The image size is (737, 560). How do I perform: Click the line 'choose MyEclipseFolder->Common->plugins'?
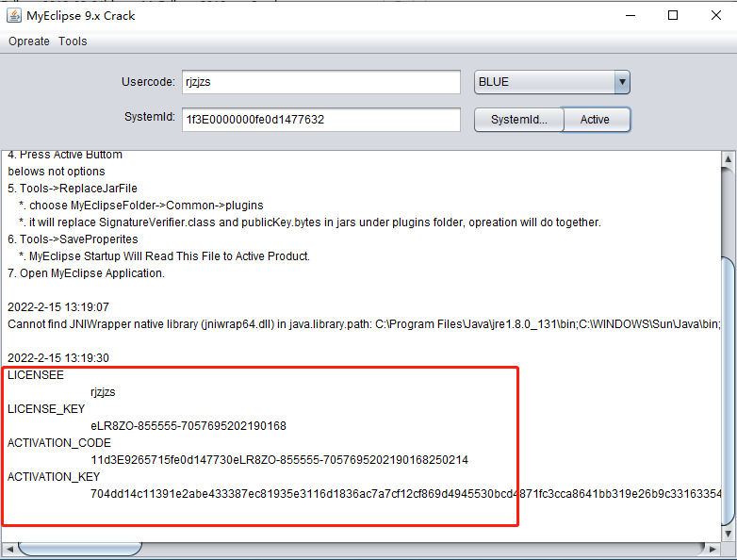[141, 206]
